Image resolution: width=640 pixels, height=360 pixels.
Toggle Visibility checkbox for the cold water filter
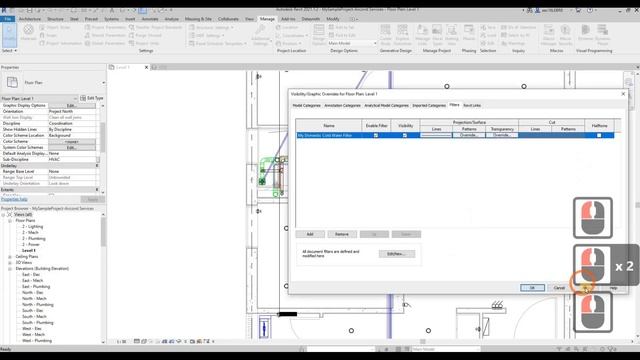coord(405,135)
